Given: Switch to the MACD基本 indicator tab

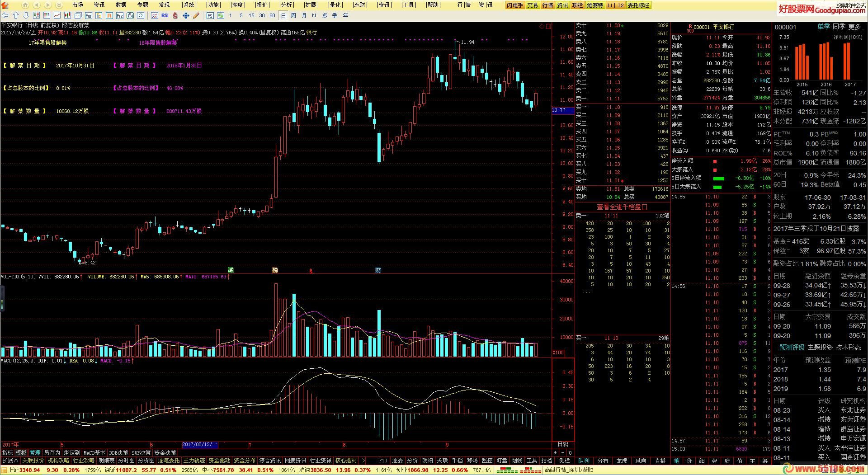Looking at the screenshot, I should [94, 452].
